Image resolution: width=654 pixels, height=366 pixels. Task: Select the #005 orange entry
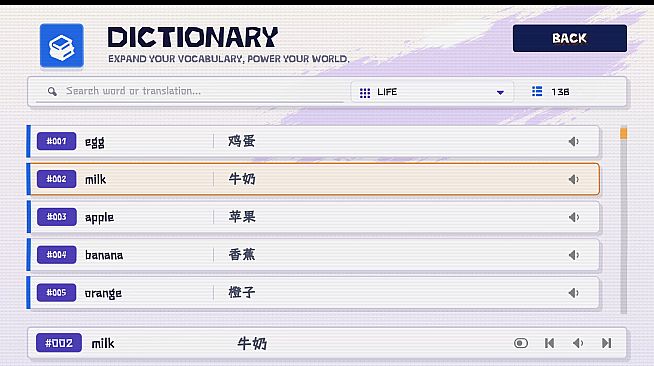[313, 293]
